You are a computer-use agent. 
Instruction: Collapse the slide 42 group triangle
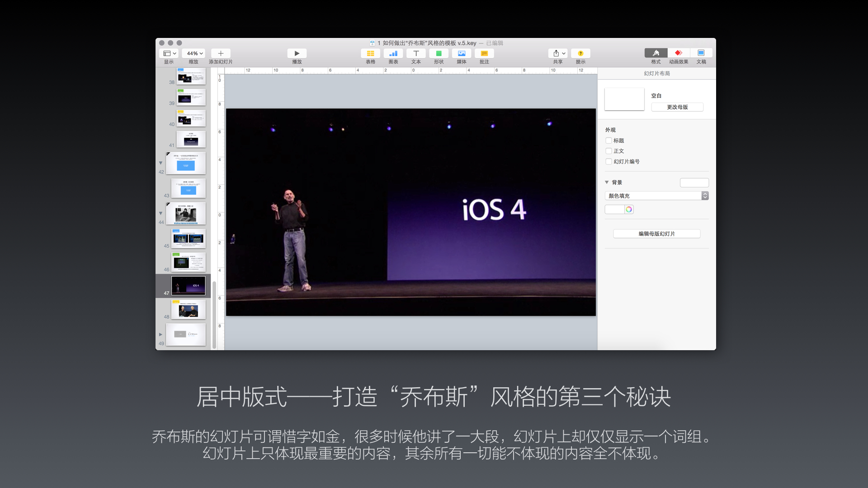click(x=160, y=163)
